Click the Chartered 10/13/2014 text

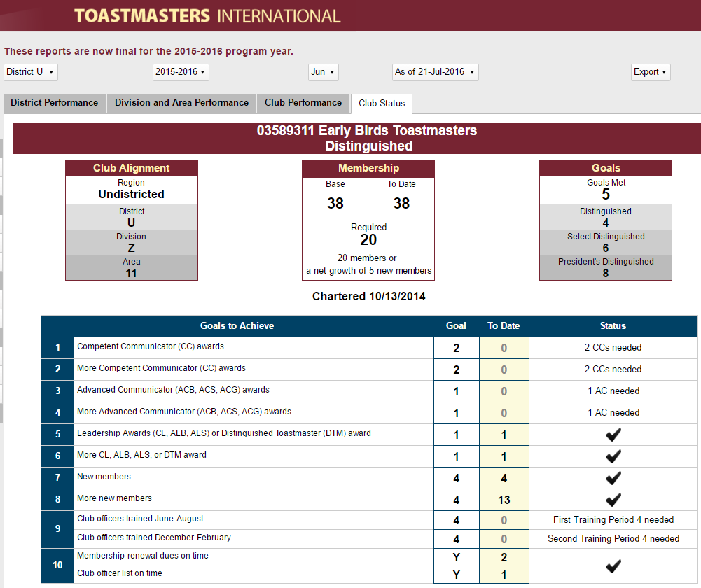(369, 297)
